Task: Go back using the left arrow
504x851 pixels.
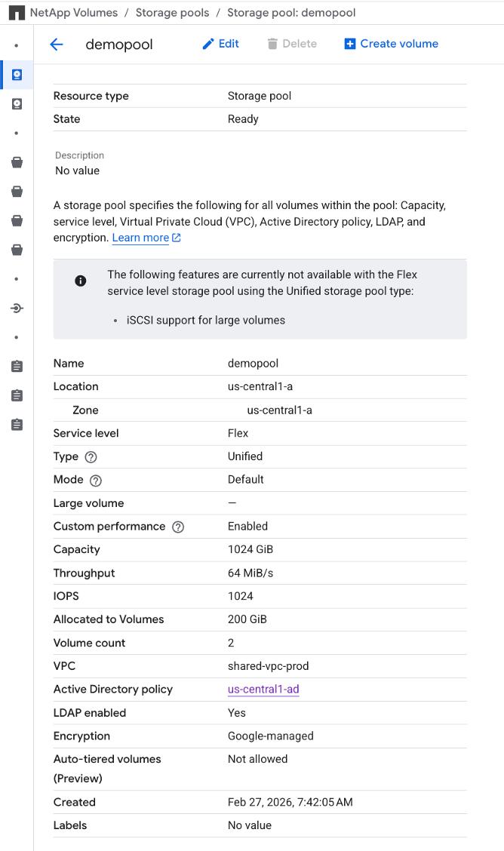Action: pos(57,45)
